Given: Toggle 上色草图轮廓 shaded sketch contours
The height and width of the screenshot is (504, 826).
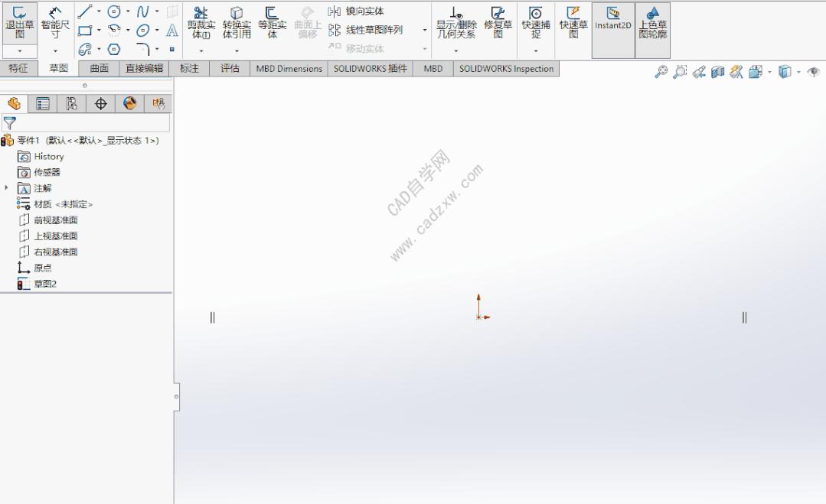Looking at the screenshot, I should (x=651, y=23).
